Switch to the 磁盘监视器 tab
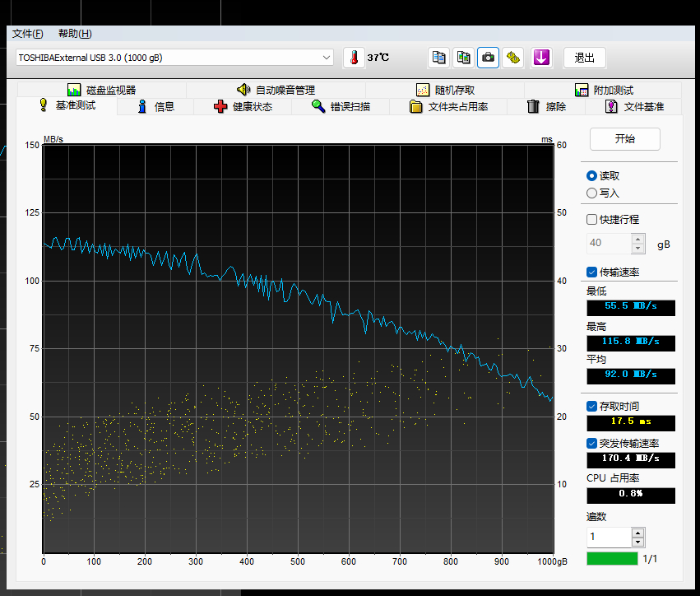This screenshot has height=596, width=700. tap(102, 90)
